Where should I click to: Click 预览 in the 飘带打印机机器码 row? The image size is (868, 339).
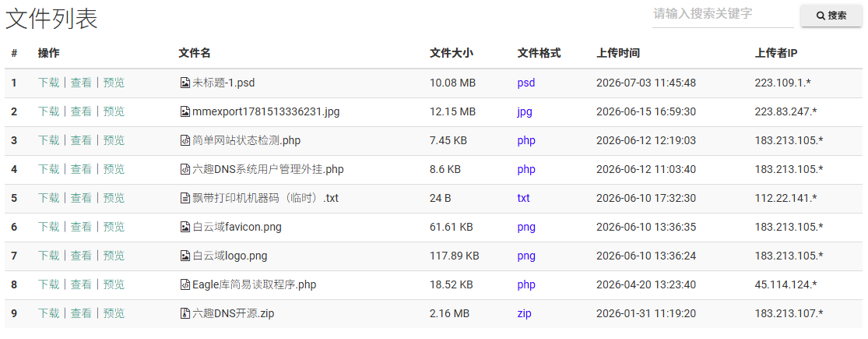[x=114, y=198]
